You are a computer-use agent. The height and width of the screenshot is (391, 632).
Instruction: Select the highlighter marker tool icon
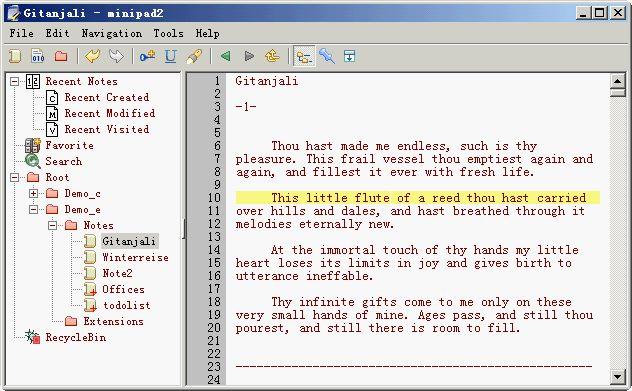[194, 56]
